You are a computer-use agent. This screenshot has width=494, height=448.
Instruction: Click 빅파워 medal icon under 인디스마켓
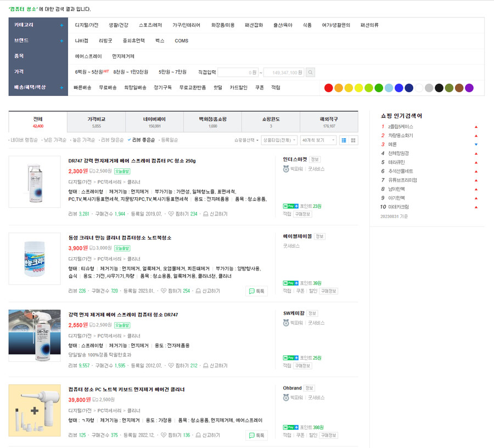coord(286,169)
